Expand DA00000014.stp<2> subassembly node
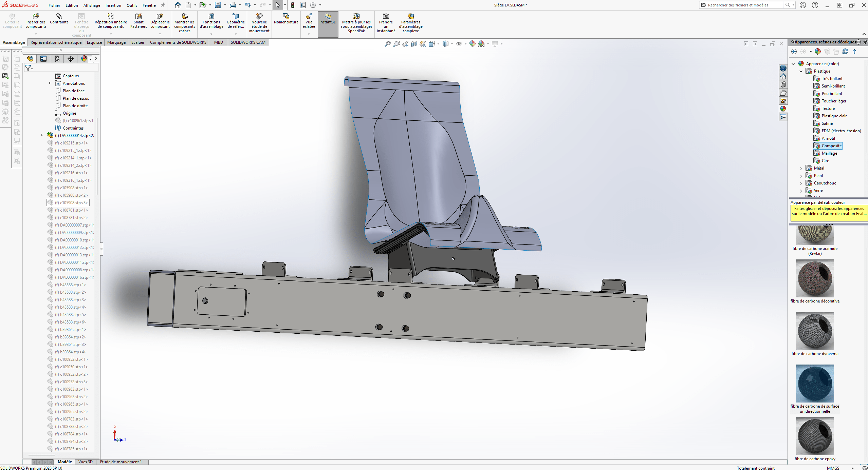This screenshot has width=868, height=470. point(42,135)
